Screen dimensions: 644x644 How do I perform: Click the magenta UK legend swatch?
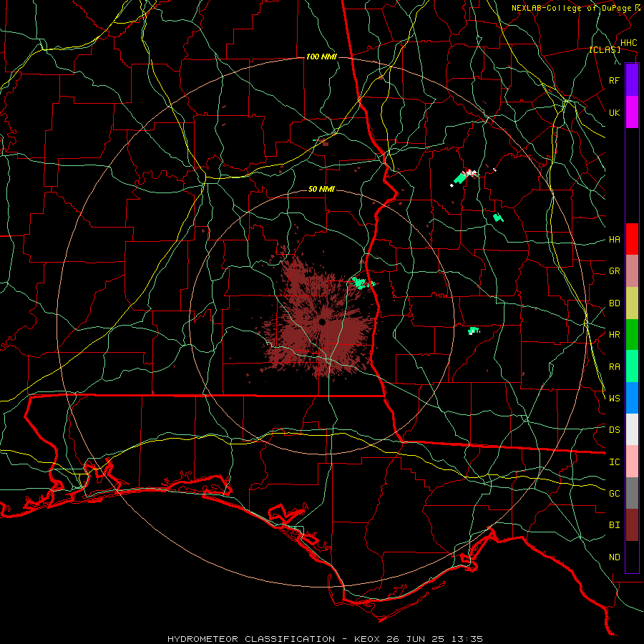[632, 112]
